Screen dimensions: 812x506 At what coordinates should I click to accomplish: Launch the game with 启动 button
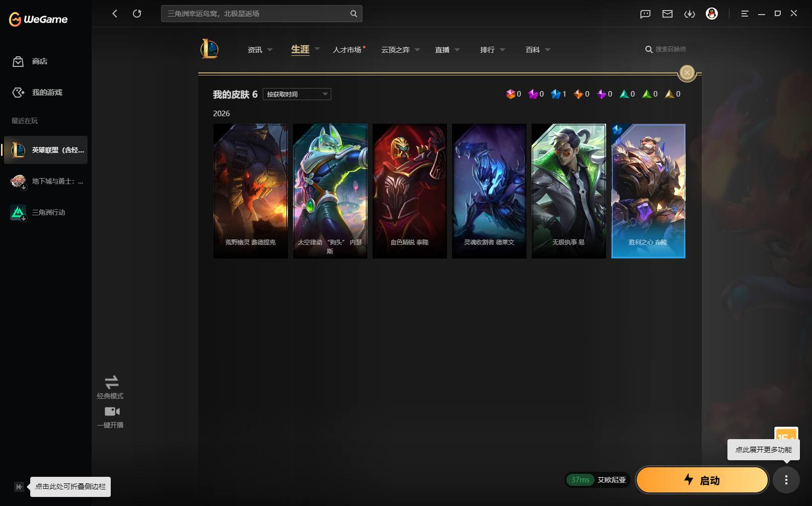pos(702,480)
